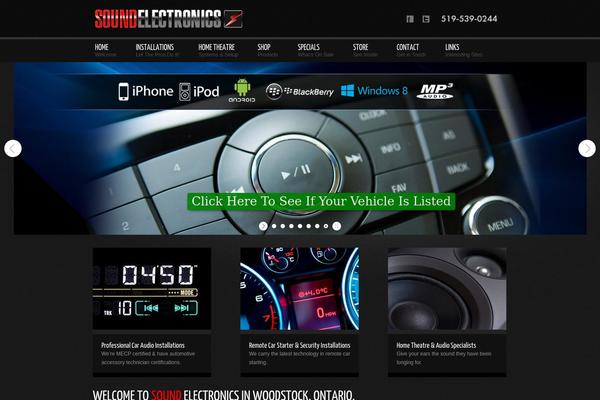Click the 519-539-0244 phone number
Viewport: 600px width, 400px height.
coord(469,19)
